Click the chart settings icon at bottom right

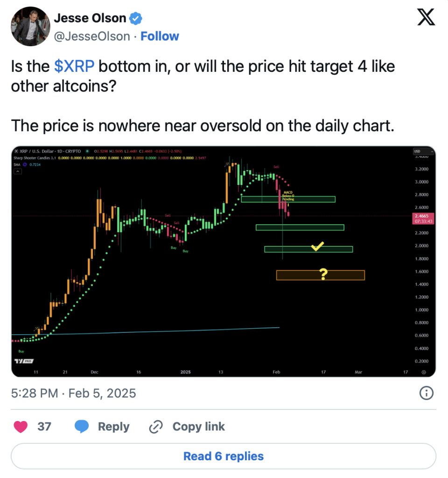coord(423,372)
